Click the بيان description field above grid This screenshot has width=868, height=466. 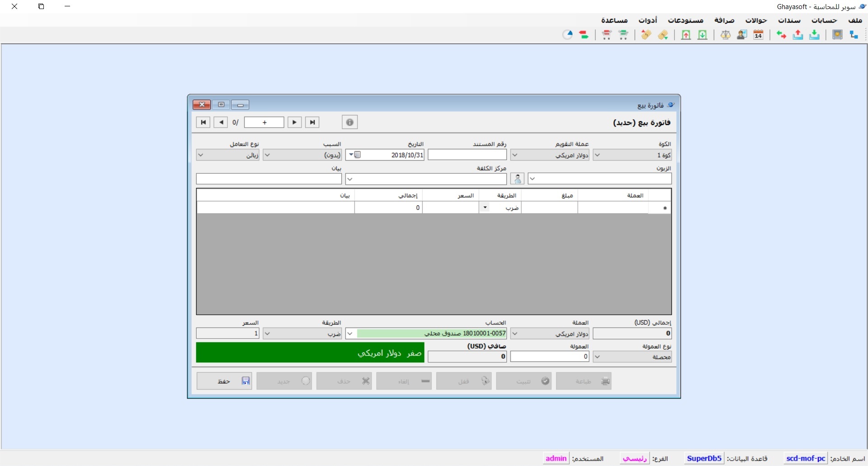point(269,179)
